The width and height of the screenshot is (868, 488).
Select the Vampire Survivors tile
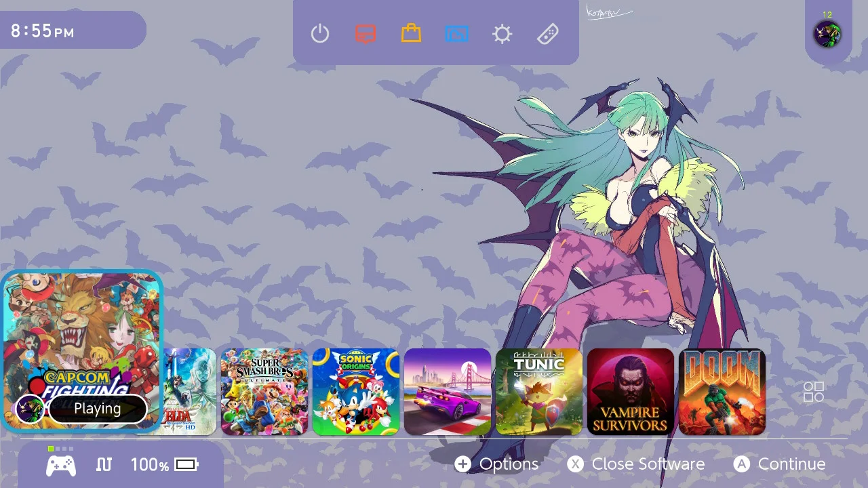[x=631, y=392]
